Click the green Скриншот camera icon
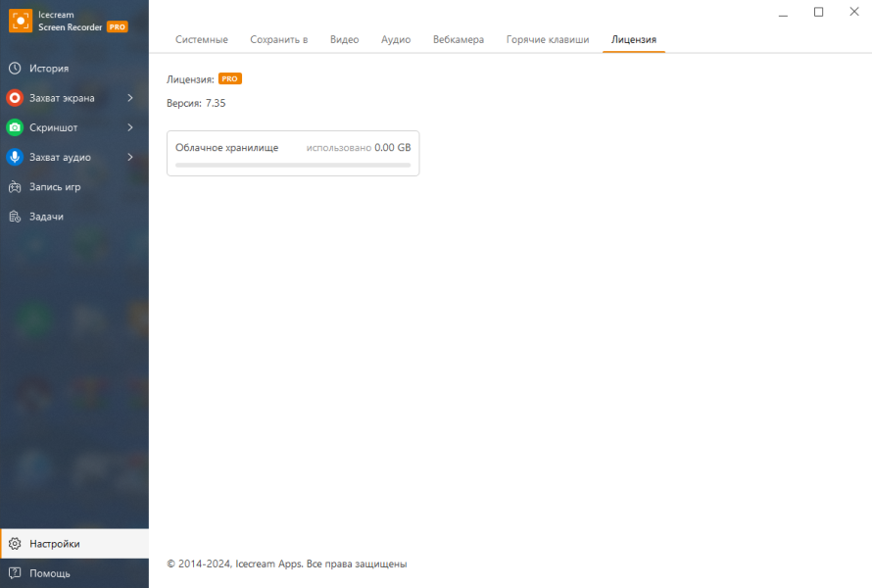 pos(15,127)
